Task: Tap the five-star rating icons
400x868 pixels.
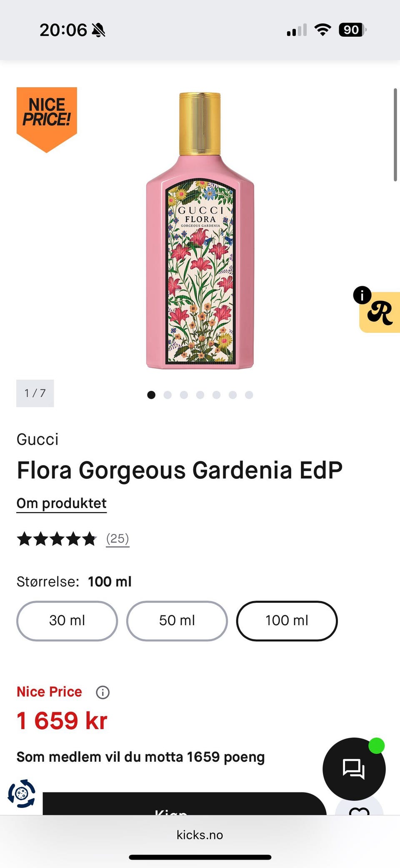Action: click(57, 539)
